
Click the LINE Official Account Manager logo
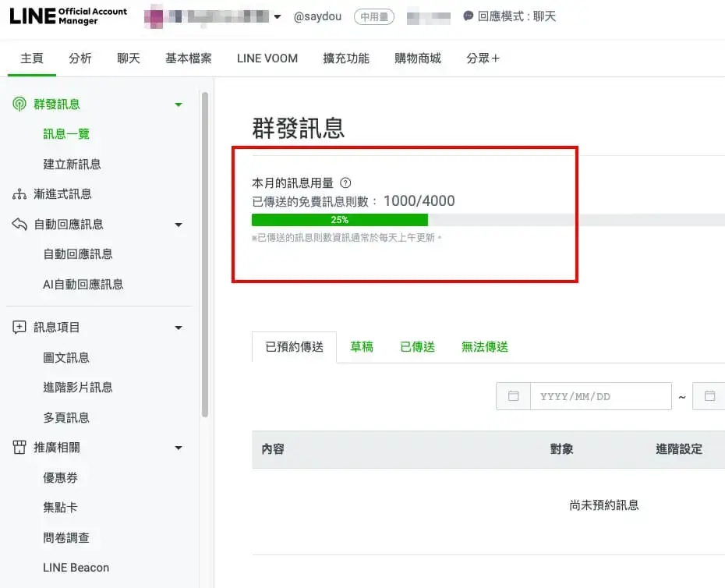click(x=69, y=16)
